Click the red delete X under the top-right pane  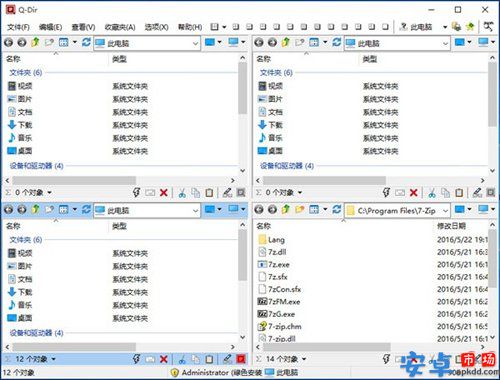[x=414, y=192]
